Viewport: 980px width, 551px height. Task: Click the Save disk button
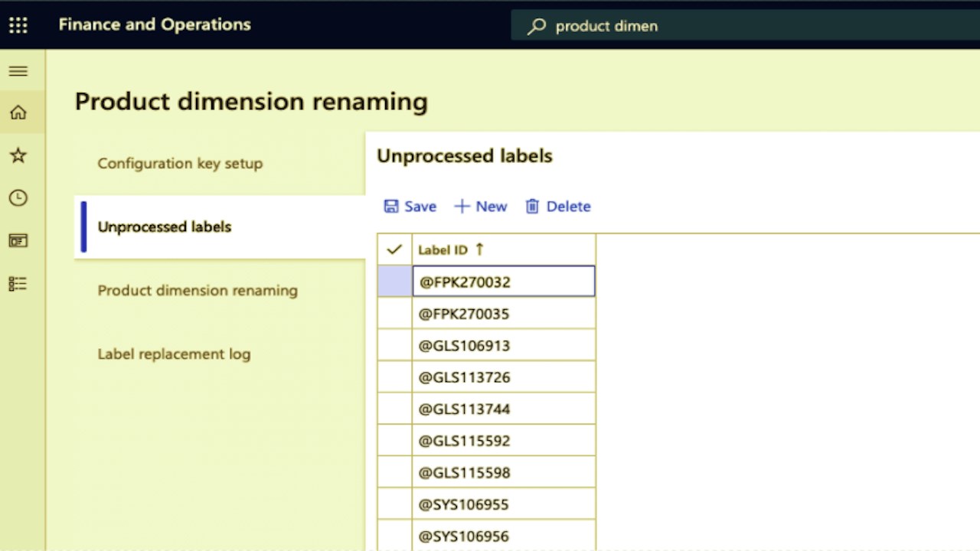[410, 207]
